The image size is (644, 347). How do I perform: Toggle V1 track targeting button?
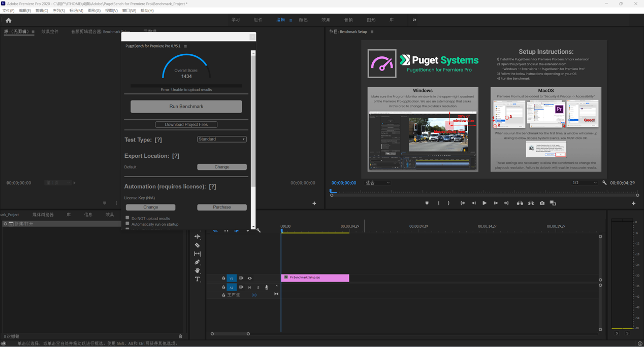[232, 278]
